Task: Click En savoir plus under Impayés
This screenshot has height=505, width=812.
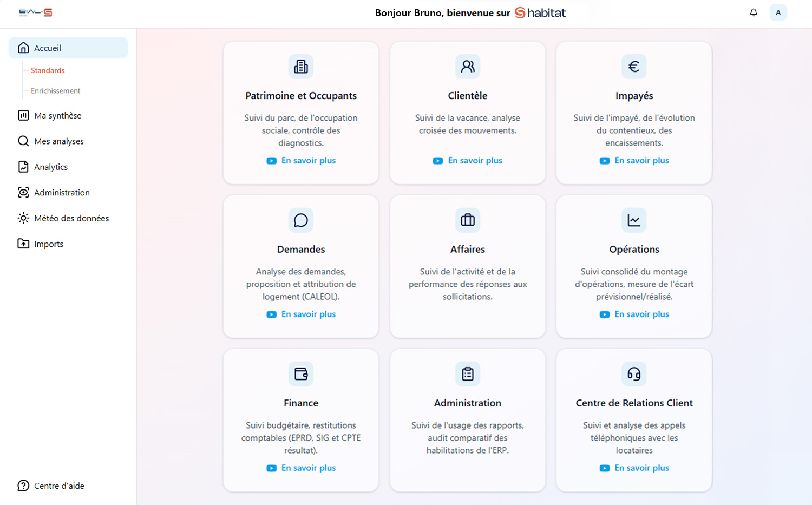Action: coord(641,161)
